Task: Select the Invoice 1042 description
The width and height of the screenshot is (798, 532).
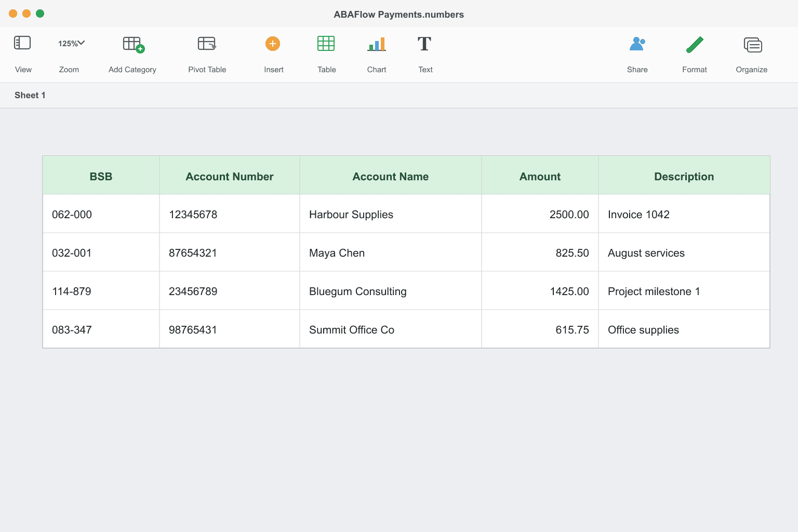Action: 684,214
